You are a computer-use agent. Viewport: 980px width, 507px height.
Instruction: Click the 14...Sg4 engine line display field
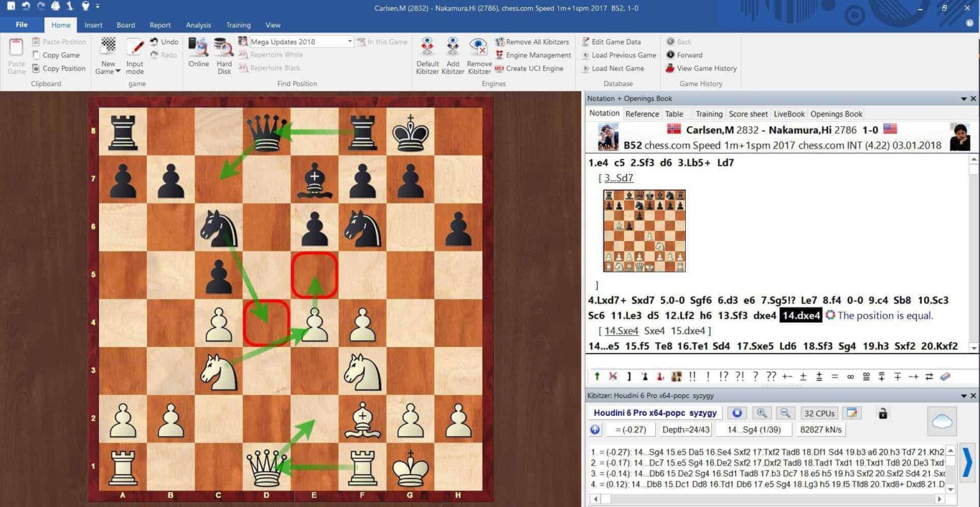[x=753, y=429]
